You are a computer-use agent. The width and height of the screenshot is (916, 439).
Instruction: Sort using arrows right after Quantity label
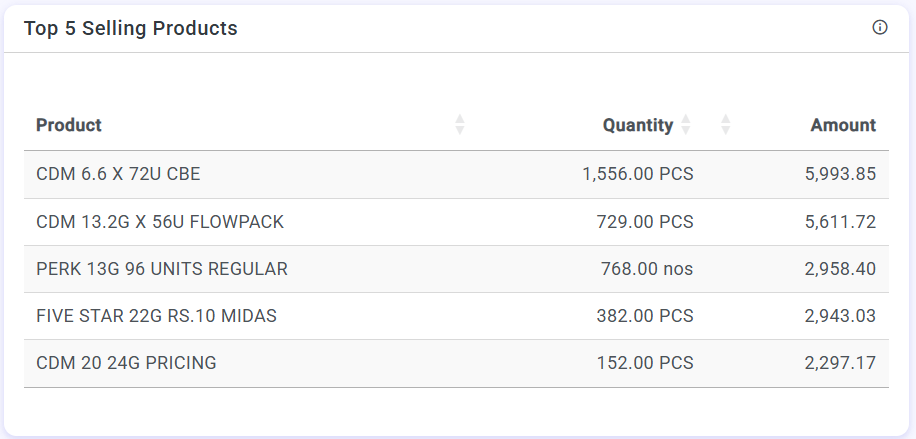pos(686,125)
